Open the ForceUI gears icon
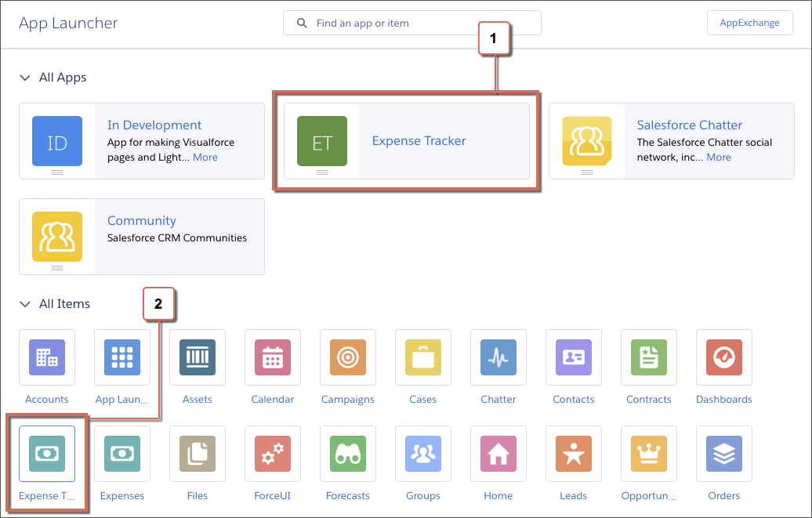The width and height of the screenshot is (812, 518). pos(273,454)
